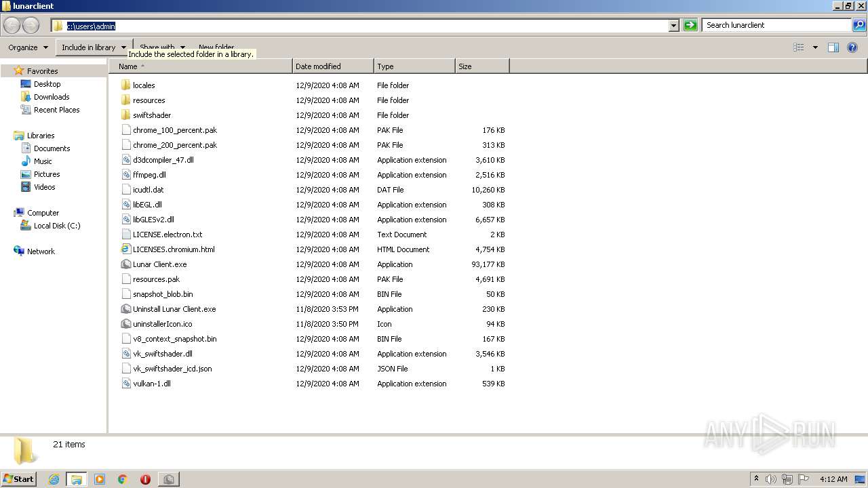This screenshot has height=488, width=868.
Task: Select the LICENSES.chromium.html file icon
Action: (125, 249)
